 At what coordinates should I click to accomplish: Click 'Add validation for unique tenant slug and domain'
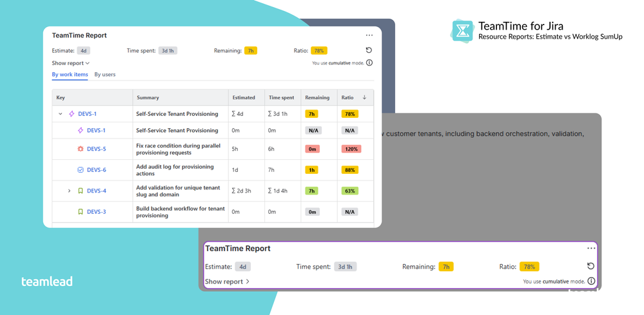tap(179, 191)
